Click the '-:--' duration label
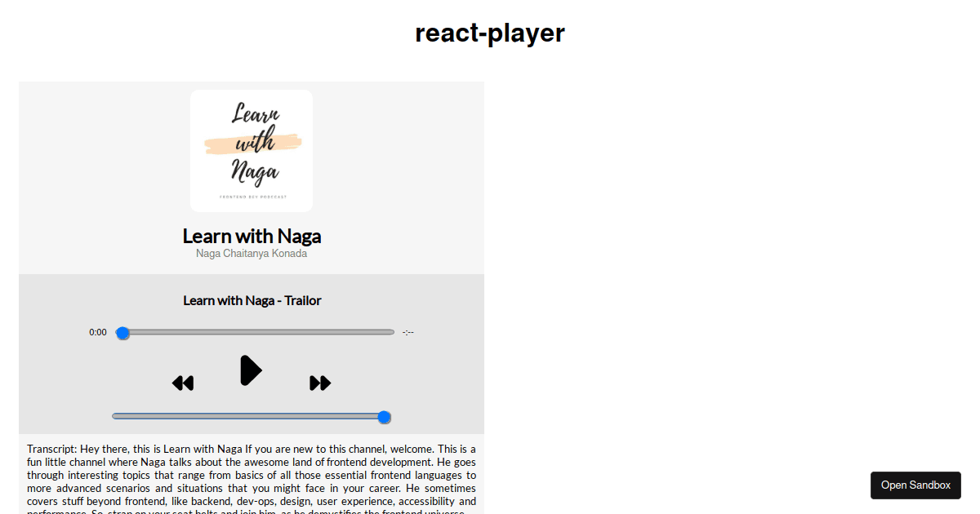 [407, 332]
